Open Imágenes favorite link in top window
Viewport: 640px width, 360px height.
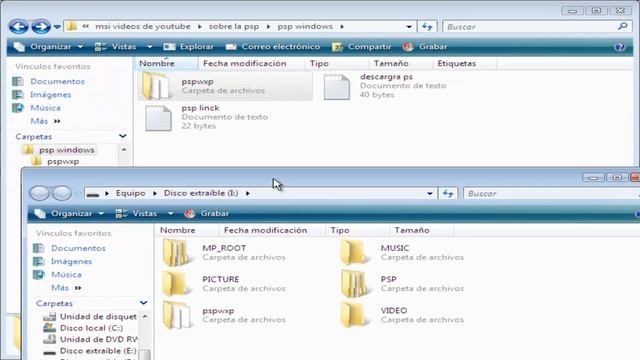[x=51, y=95]
